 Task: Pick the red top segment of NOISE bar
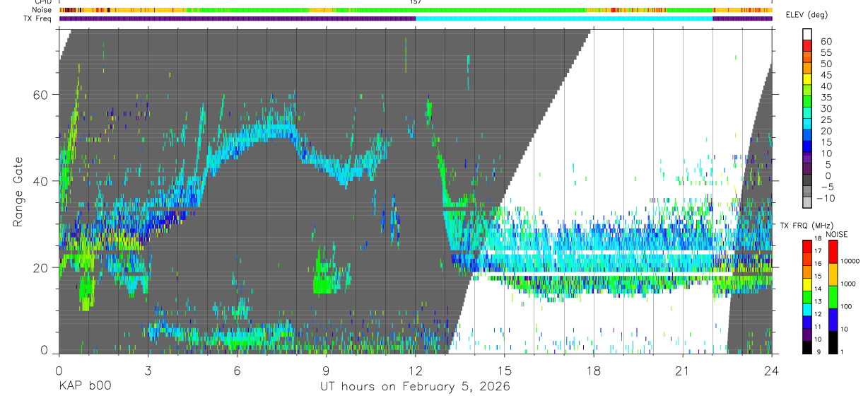832,251
